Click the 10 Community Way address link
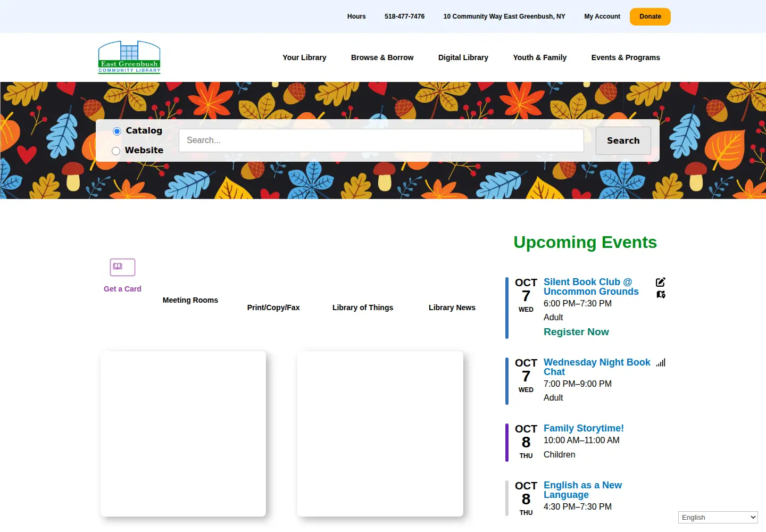This screenshot has width=766, height=532. (x=504, y=16)
